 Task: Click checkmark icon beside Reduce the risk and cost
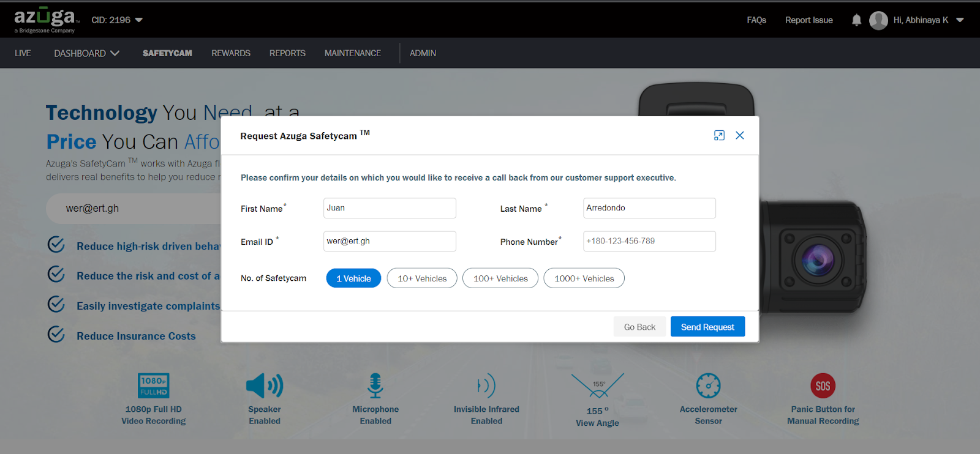[56, 274]
